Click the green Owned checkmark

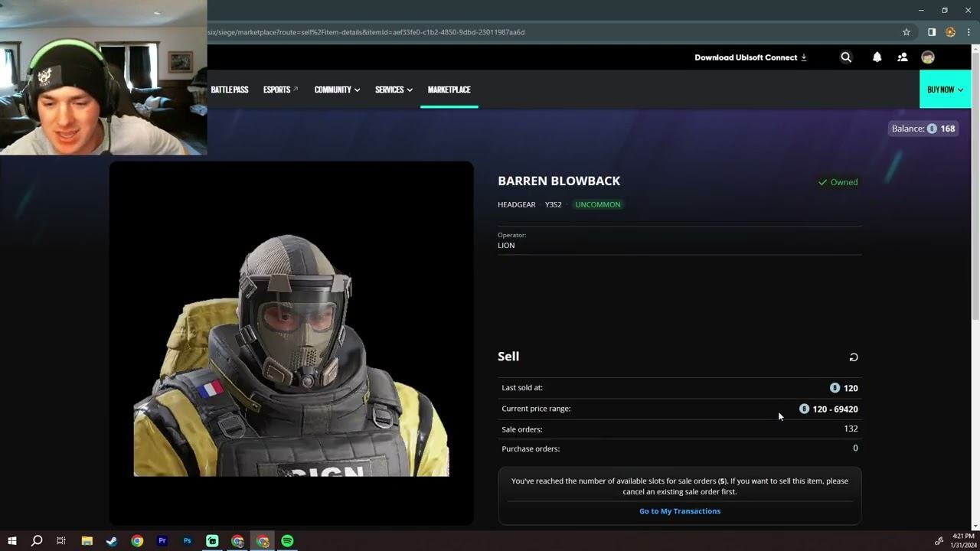tap(822, 182)
